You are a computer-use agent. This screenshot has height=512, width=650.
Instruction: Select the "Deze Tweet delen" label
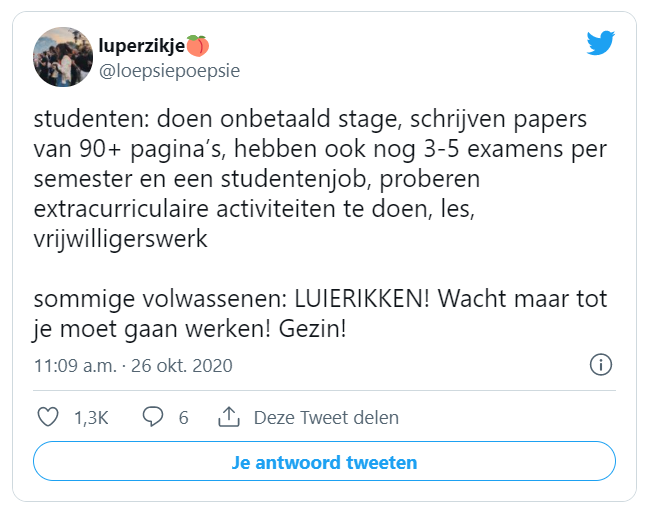[326, 417]
